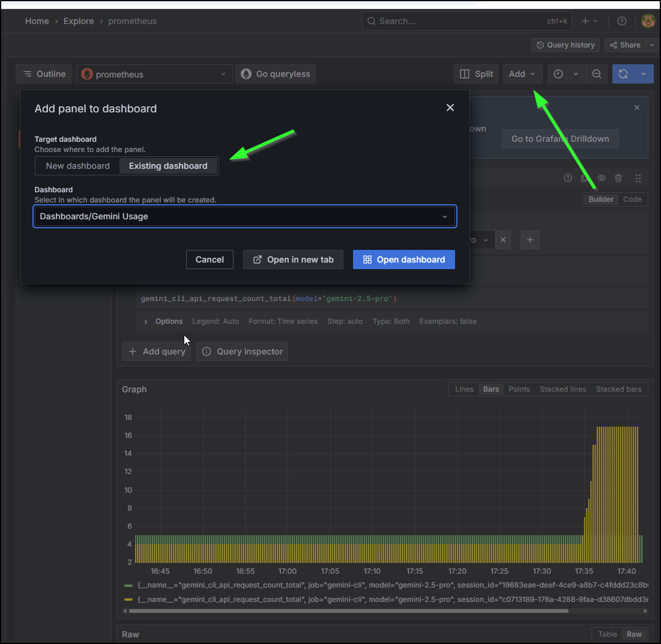The width and height of the screenshot is (661, 644).
Task: Zoom out the time range
Action: click(x=597, y=74)
